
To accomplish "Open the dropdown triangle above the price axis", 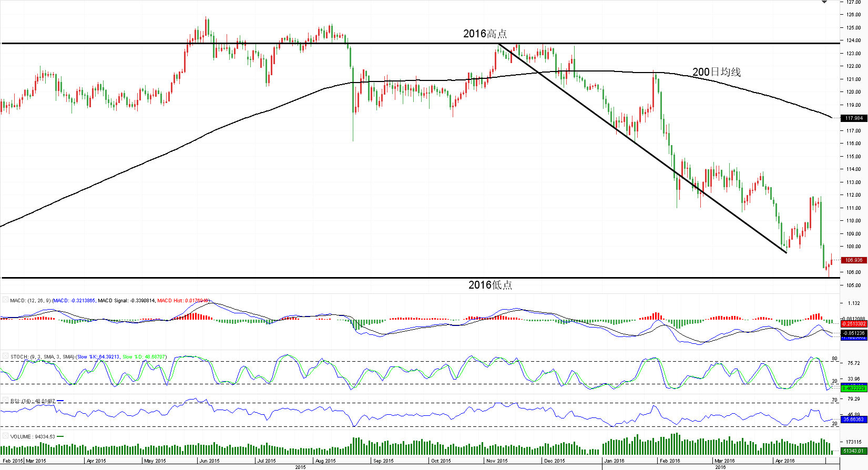I will tap(824, 2).
